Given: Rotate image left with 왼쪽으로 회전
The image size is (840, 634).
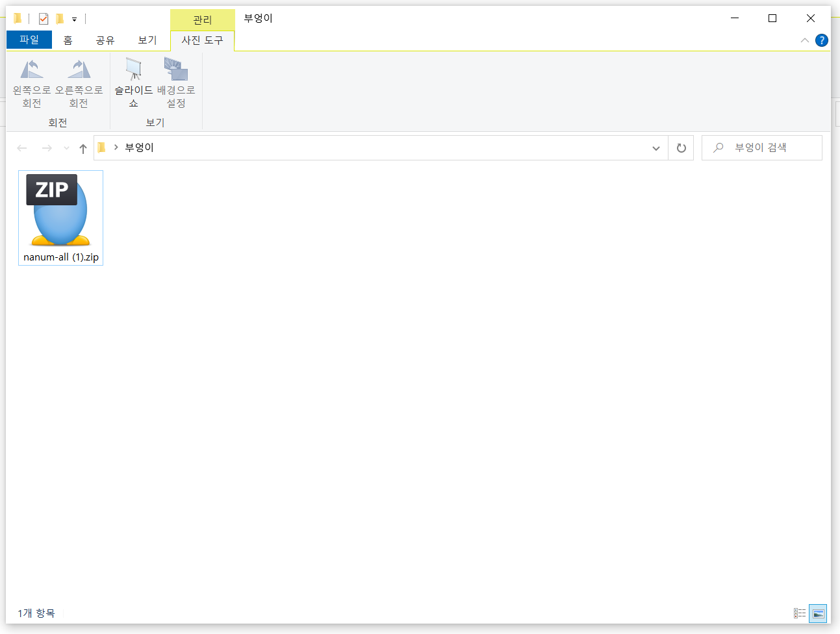Looking at the screenshot, I should pos(32,83).
